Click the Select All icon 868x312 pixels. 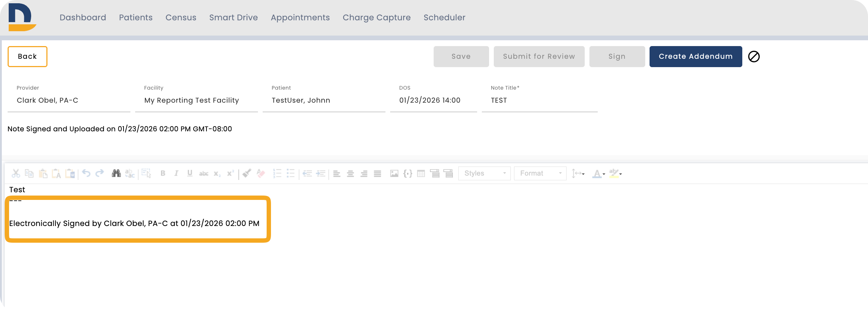pos(146,173)
